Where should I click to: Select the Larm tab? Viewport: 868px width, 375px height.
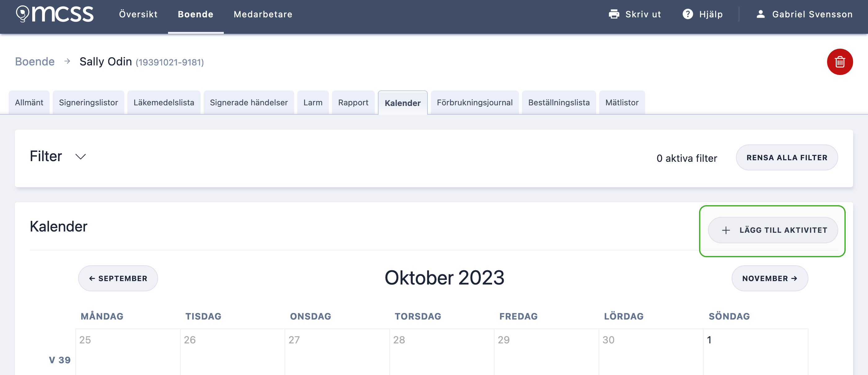tap(313, 102)
